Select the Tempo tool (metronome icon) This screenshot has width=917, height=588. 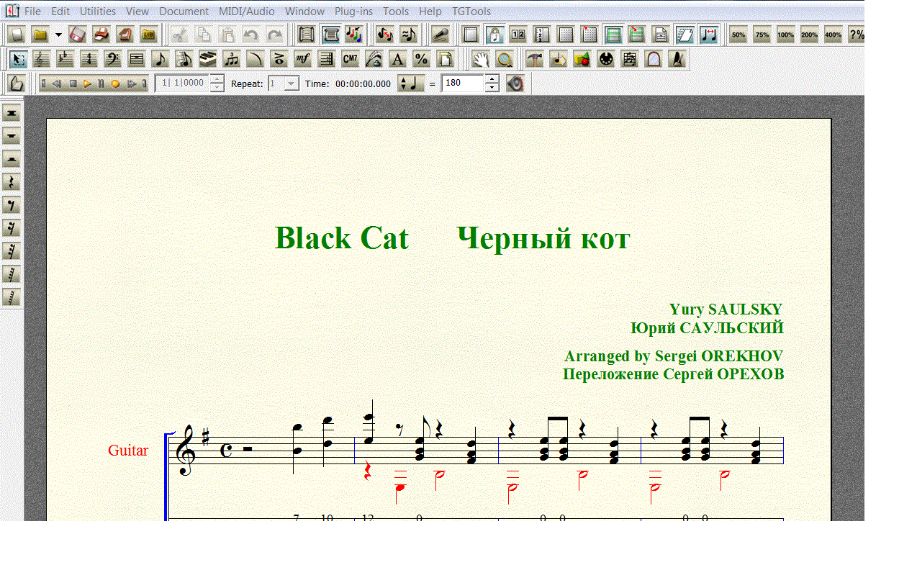(x=677, y=59)
